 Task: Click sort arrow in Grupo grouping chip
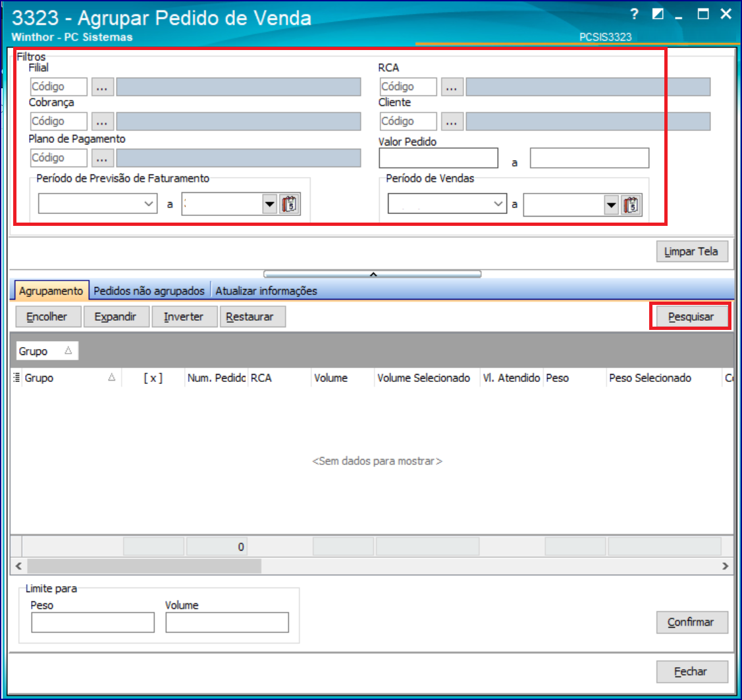click(68, 351)
